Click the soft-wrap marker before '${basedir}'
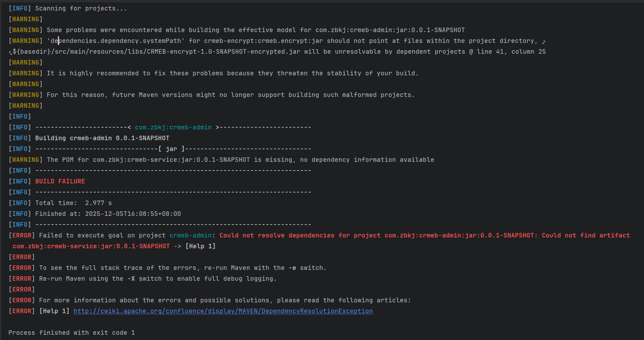Image resolution: width=644 pixels, height=340 pixels. 10,53
